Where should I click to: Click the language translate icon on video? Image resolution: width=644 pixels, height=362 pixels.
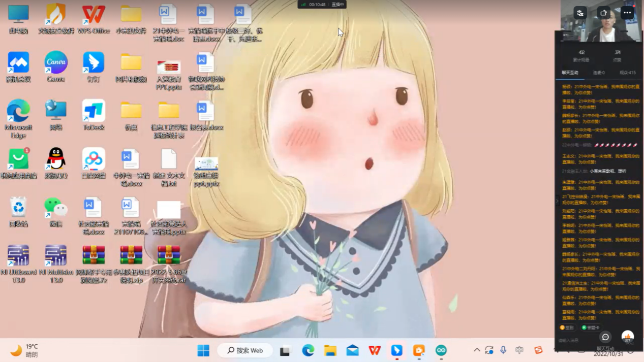click(x=580, y=13)
